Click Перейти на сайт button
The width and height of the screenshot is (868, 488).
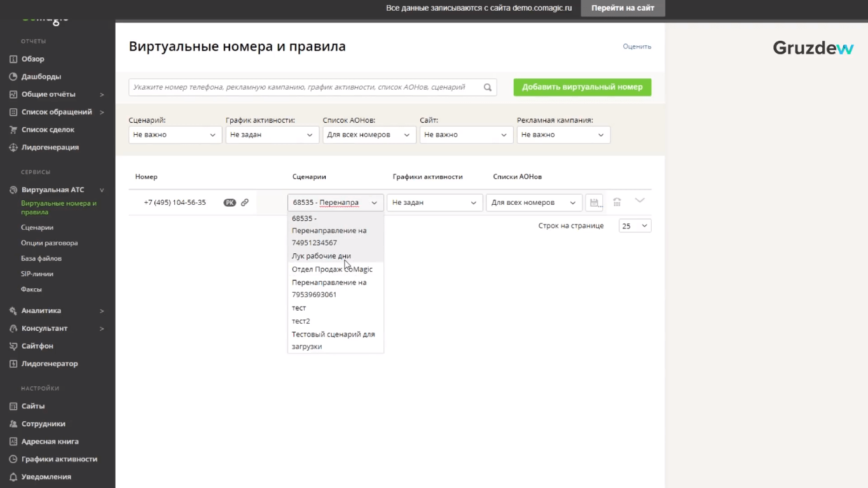(x=623, y=8)
